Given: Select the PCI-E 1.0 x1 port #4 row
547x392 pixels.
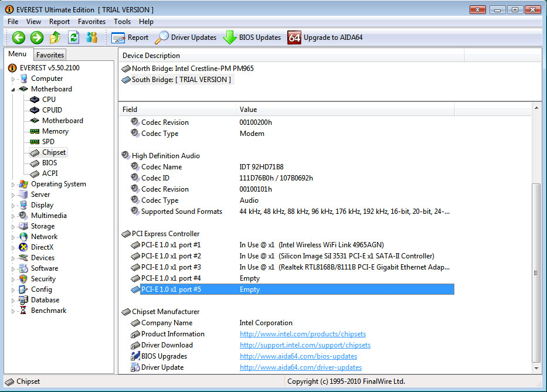Looking at the screenshot, I should 287,279.
